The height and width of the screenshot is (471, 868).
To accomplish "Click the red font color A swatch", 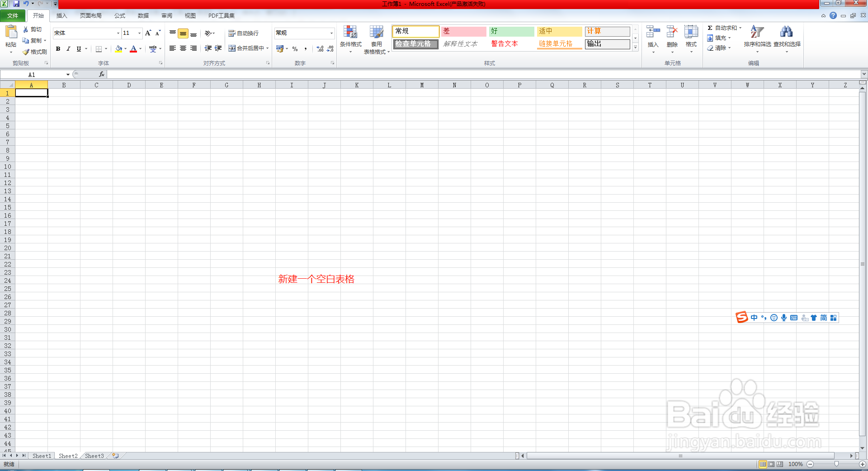I will [x=133, y=49].
